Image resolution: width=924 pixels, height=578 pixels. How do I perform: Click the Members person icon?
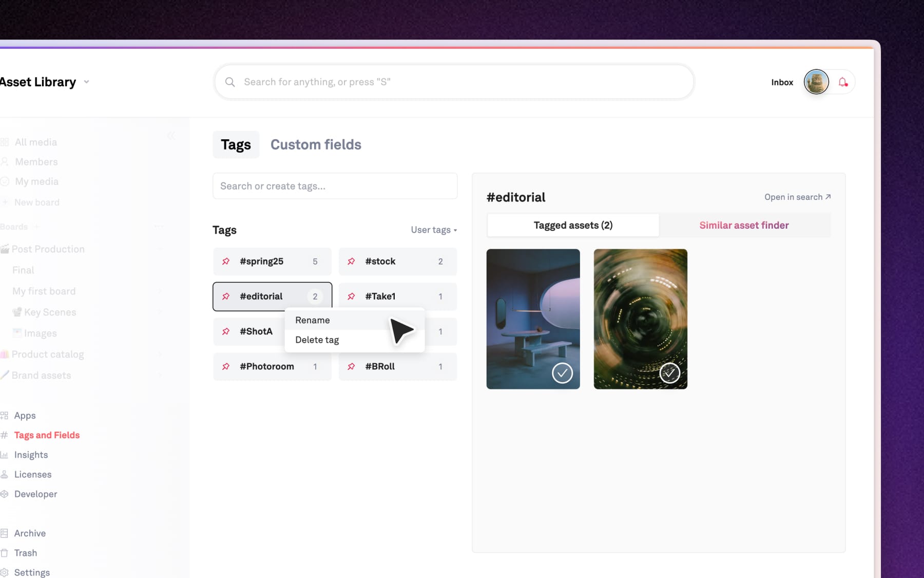coord(5,162)
